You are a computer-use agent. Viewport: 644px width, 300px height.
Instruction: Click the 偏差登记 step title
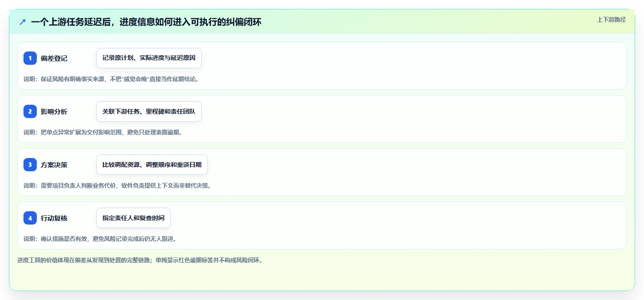click(54, 58)
